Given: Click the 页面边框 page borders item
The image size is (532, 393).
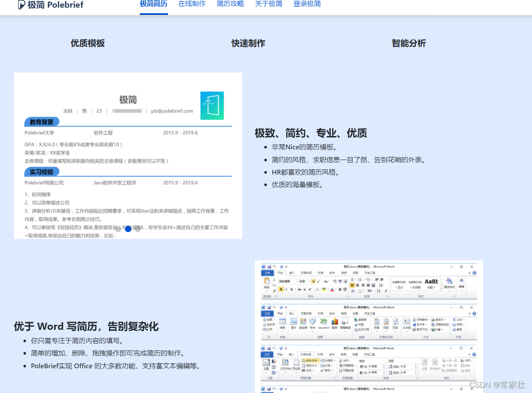Looking at the screenshot, I should [347, 371].
